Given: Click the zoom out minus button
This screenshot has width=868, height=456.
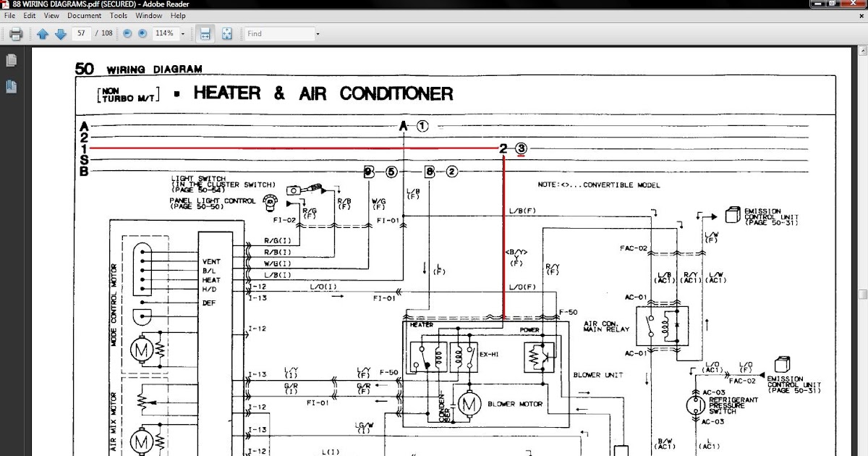Looking at the screenshot, I should [x=127, y=33].
